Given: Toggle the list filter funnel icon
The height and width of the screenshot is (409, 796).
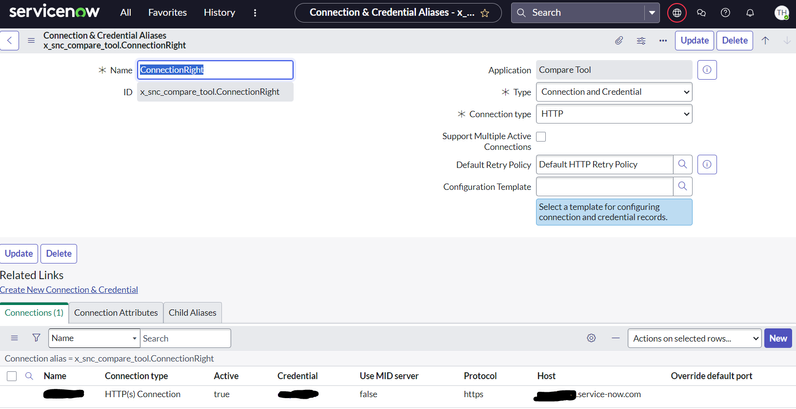Looking at the screenshot, I should point(36,337).
